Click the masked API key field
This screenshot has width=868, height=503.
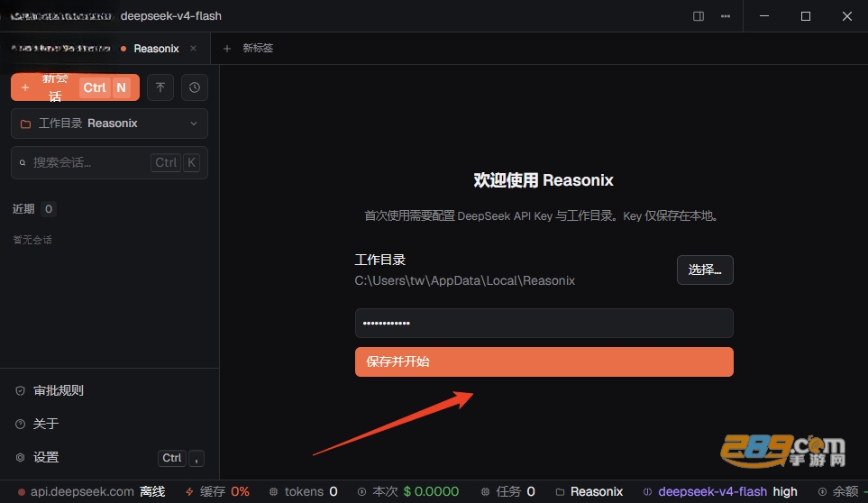pos(544,323)
